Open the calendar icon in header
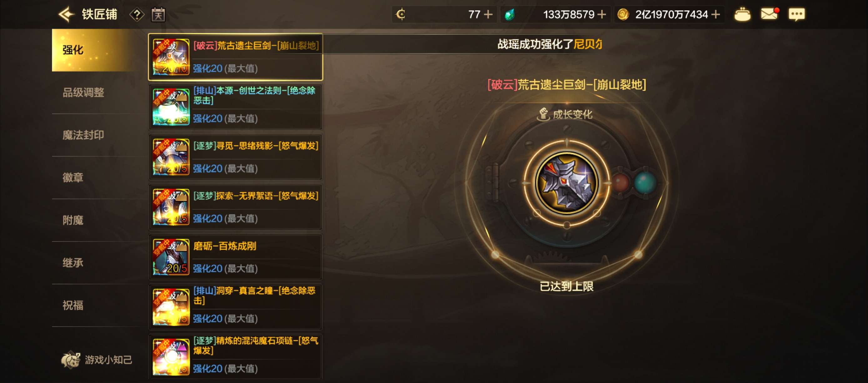Screen dimensions: 868x383 click(158, 14)
